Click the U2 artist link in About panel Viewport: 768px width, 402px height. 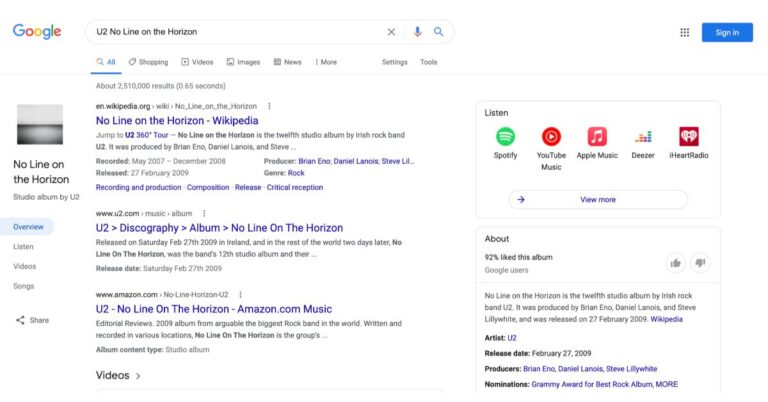point(512,338)
